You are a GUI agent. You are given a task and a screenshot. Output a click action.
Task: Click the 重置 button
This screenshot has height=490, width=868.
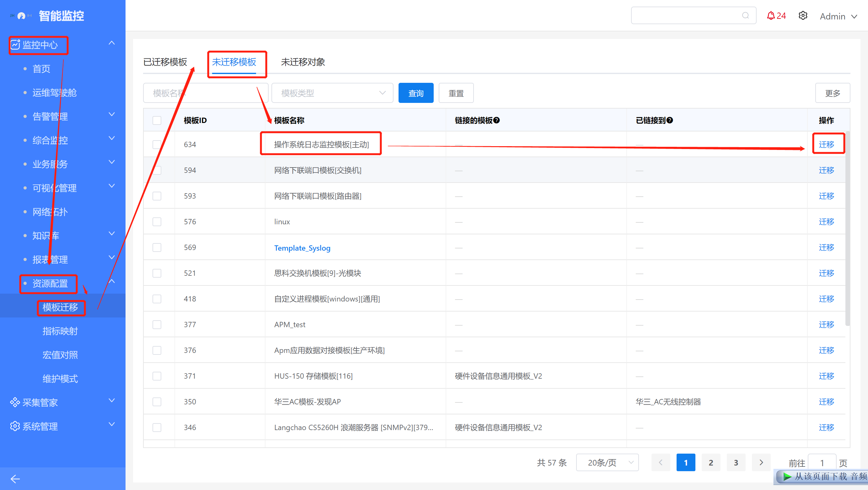coord(456,93)
